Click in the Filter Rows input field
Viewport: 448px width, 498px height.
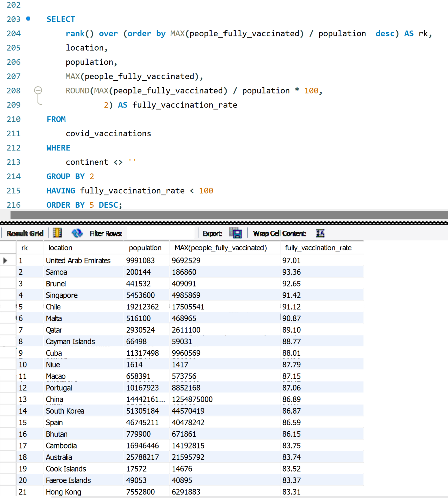pyautogui.click(x=161, y=233)
